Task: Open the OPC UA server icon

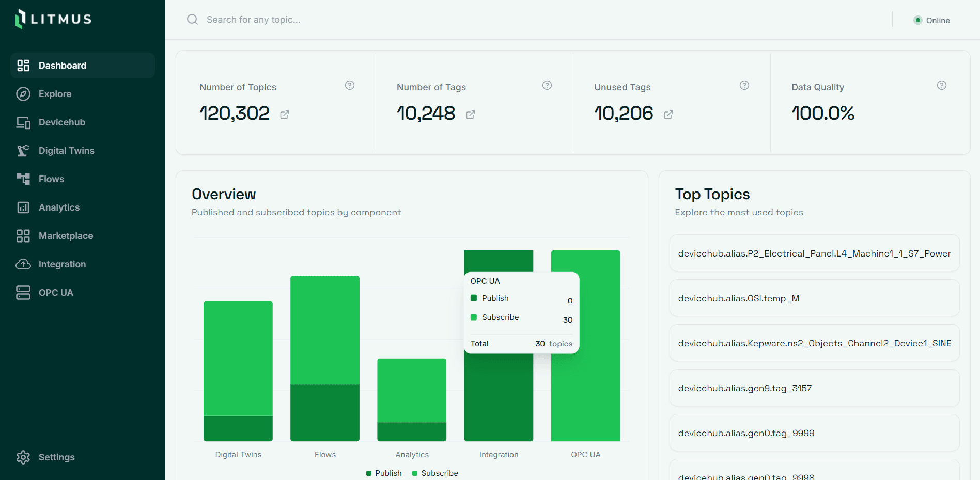Action: (x=23, y=292)
